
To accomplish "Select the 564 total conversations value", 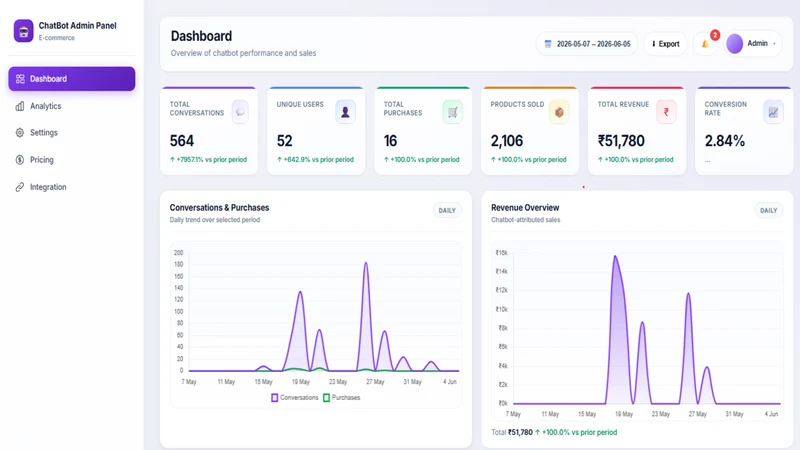I will point(182,141).
